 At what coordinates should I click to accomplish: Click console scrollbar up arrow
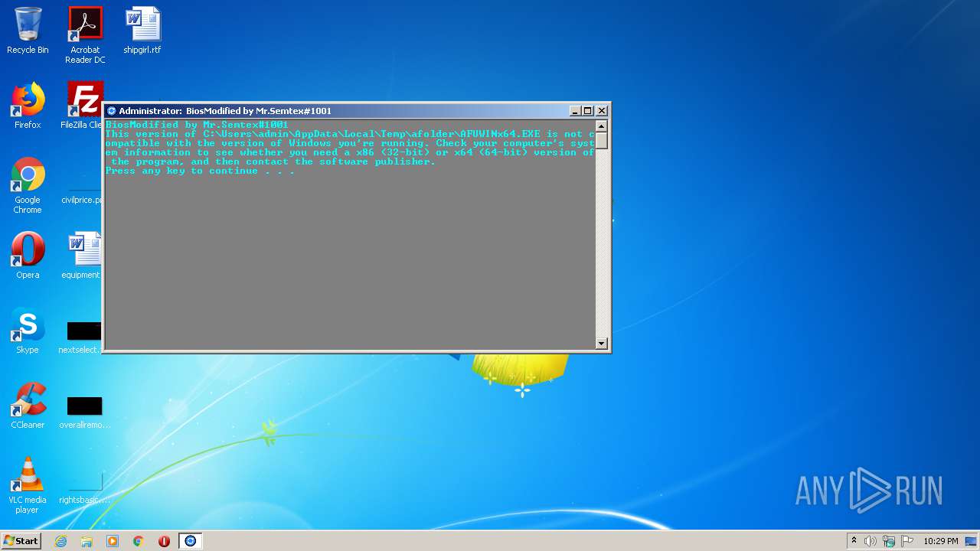coord(601,126)
